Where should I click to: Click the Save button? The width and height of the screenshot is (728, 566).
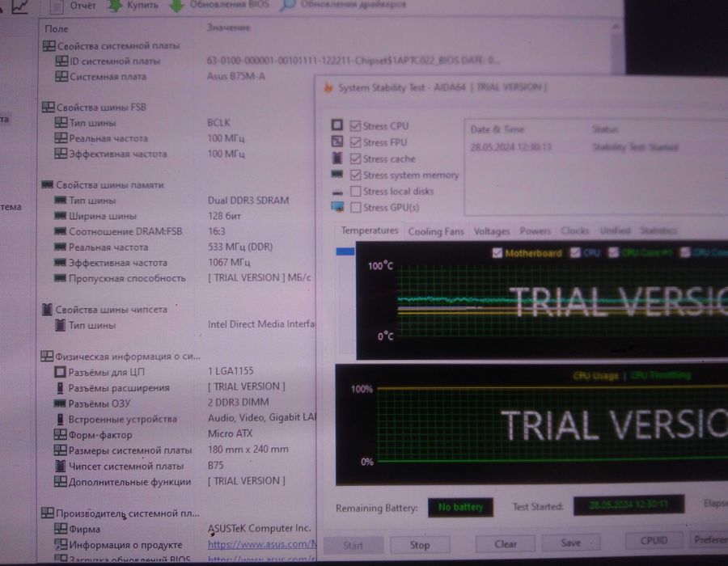570,543
